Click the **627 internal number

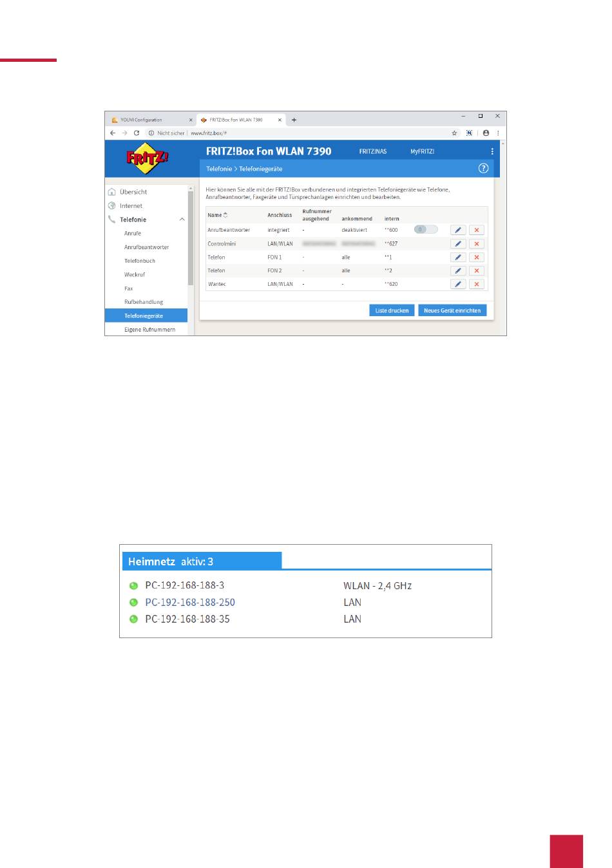391,243
